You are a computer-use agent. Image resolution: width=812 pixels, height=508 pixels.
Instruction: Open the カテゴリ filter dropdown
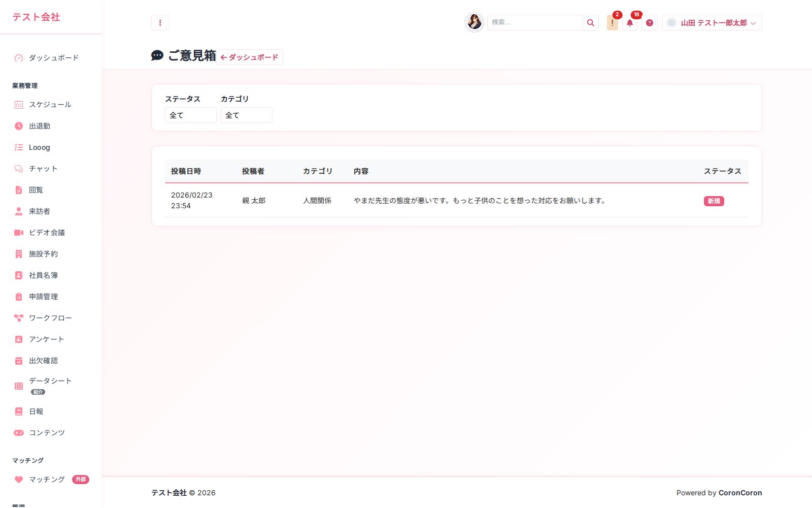247,115
